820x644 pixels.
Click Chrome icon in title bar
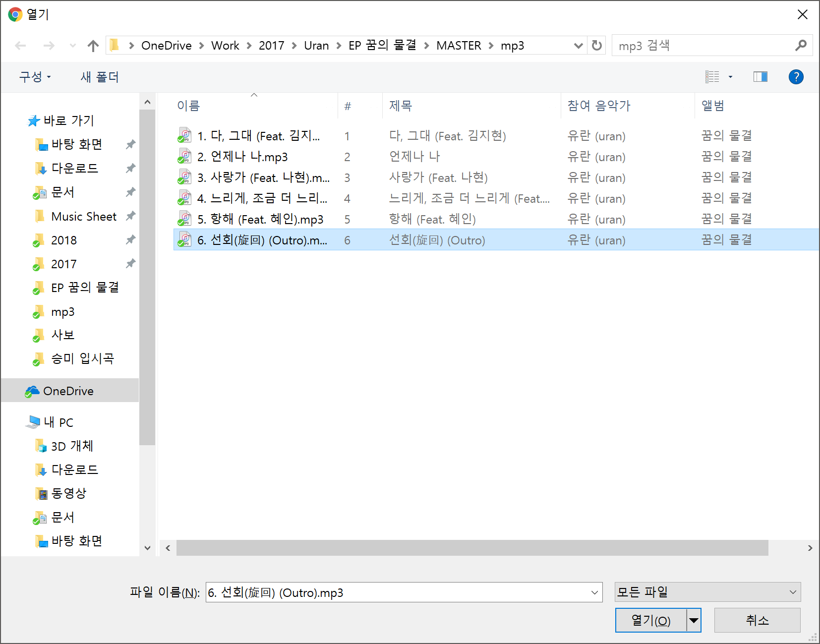pyautogui.click(x=15, y=14)
